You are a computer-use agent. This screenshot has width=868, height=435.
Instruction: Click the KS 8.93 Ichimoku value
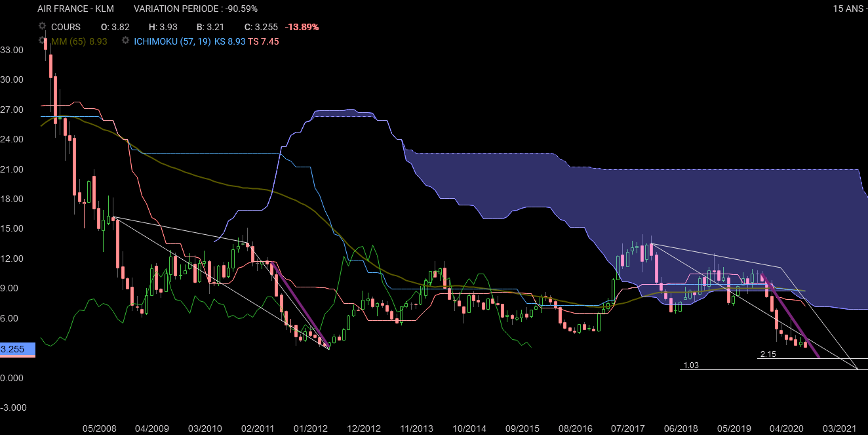tap(230, 41)
